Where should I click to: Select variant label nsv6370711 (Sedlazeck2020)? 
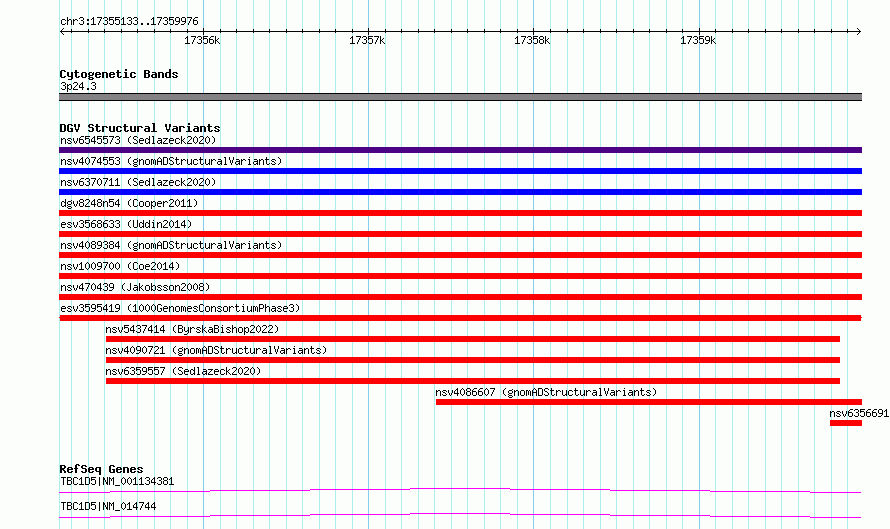coord(138,182)
